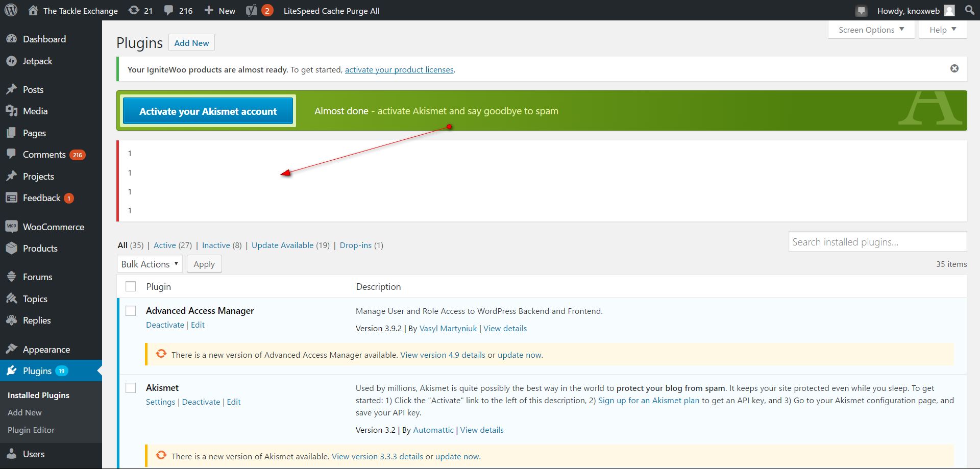980x469 pixels.
Task: Open the Bulk Actions dropdown
Action: click(150, 264)
